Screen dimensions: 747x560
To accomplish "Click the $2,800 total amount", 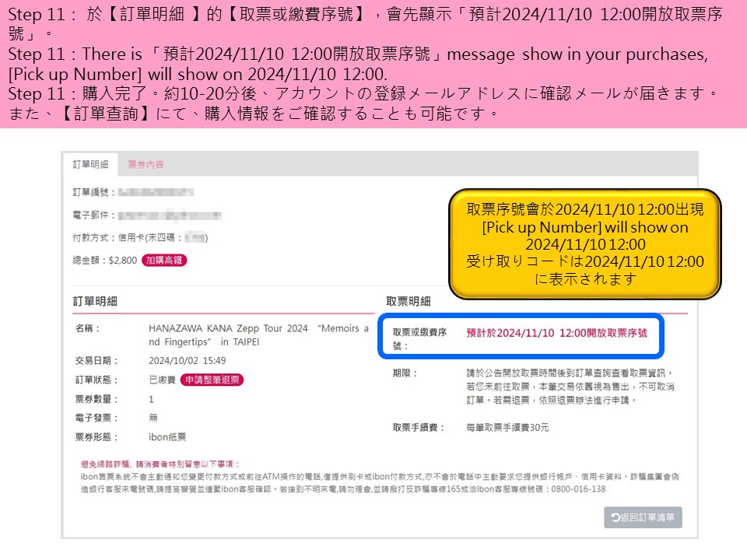I will point(122,261).
